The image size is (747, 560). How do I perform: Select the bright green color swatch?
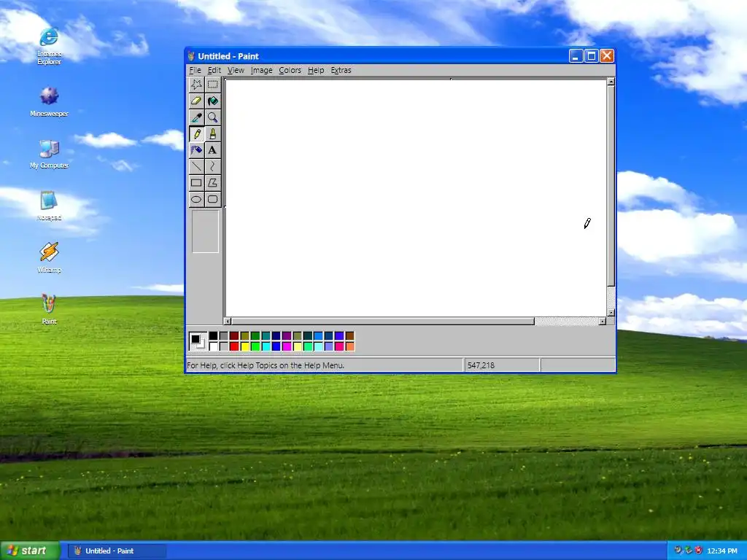[x=255, y=346]
